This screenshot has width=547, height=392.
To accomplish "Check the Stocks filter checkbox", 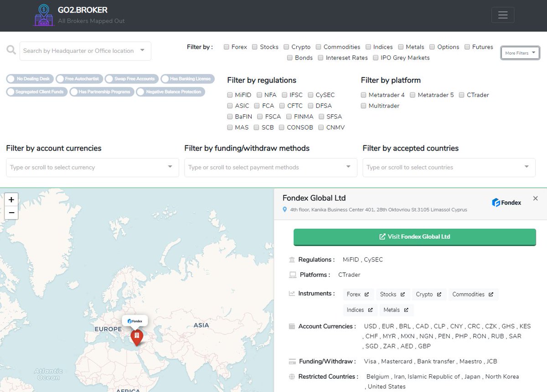I will [255, 47].
